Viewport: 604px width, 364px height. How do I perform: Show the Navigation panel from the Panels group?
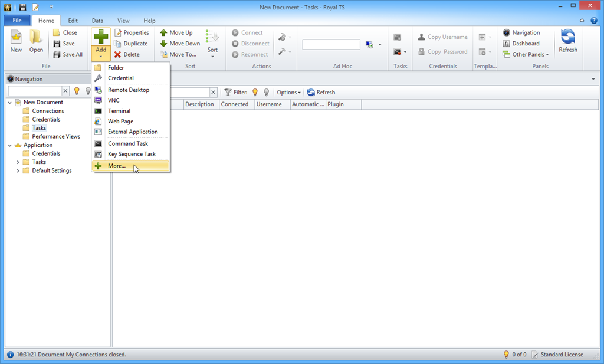pyautogui.click(x=521, y=32)
